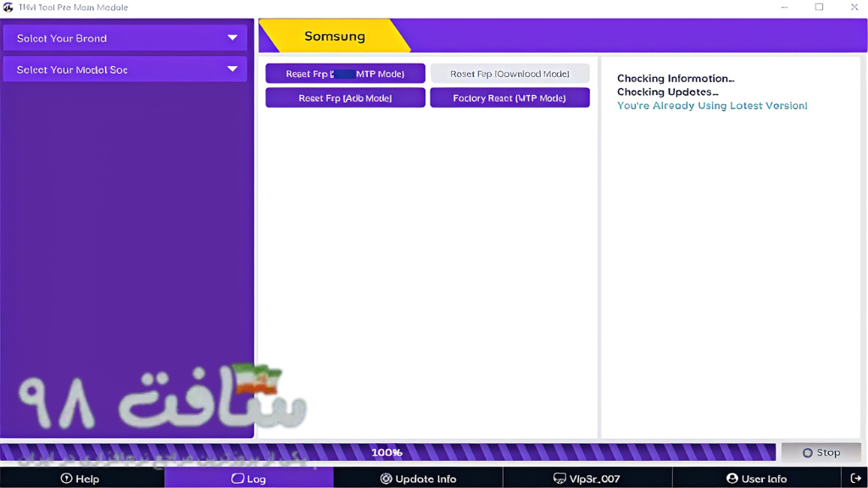Switch to the Samsung tab
868x488 pixels.
335,36
